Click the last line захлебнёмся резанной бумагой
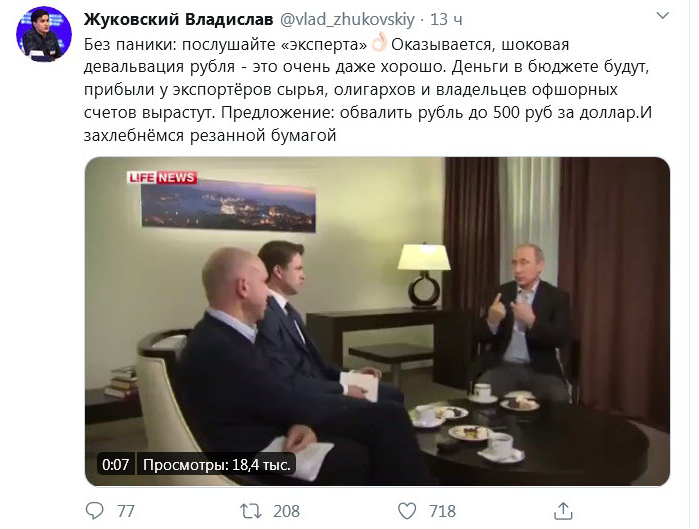699x529 pixels. (210, 135)
